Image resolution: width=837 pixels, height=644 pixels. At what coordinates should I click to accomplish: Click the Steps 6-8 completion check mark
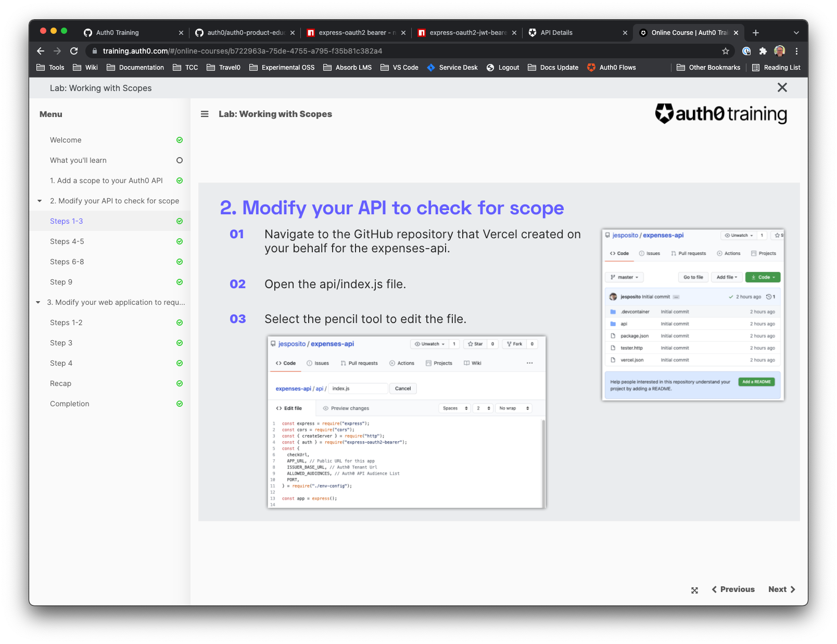[x=180, y=262]
